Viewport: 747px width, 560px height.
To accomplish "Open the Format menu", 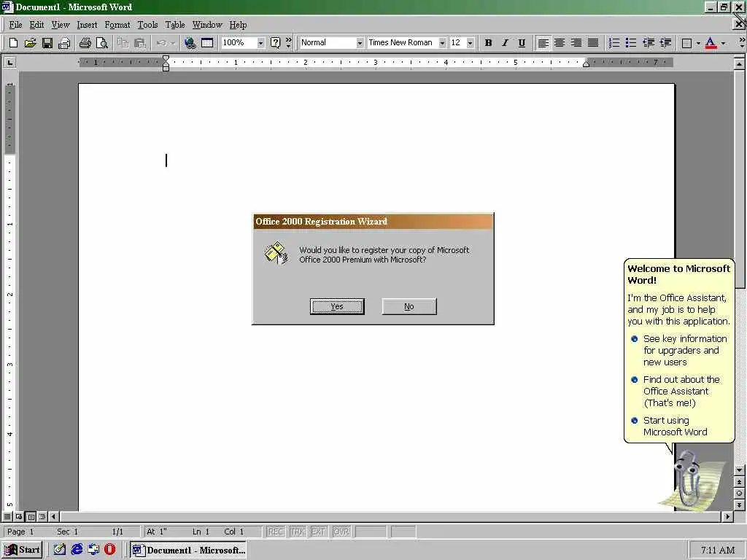I will 117,25.
